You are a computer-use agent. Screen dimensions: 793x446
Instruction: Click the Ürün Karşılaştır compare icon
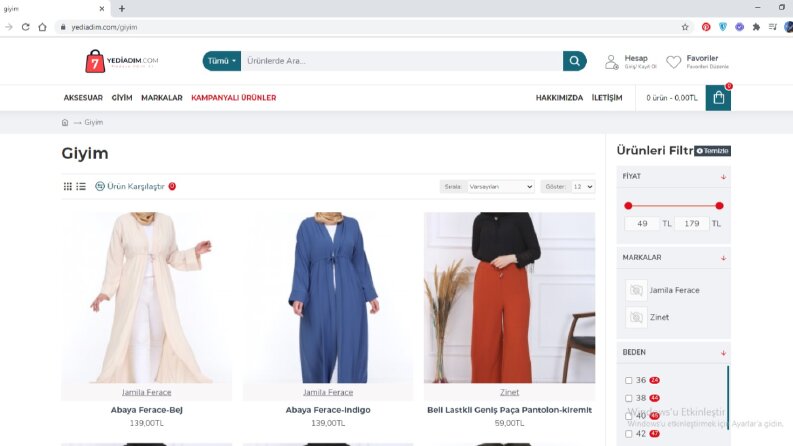(100, 186)
